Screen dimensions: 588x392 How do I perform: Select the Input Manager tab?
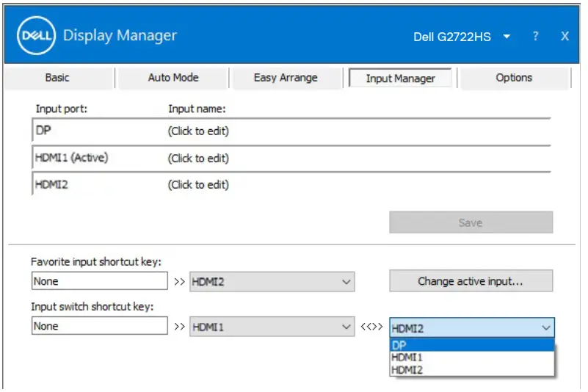[x=400, y=78]
